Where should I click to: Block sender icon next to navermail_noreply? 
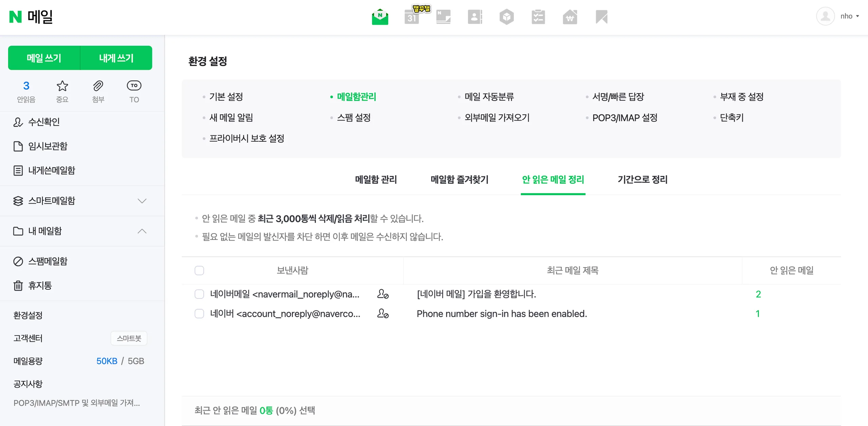(x=383, y=294)
